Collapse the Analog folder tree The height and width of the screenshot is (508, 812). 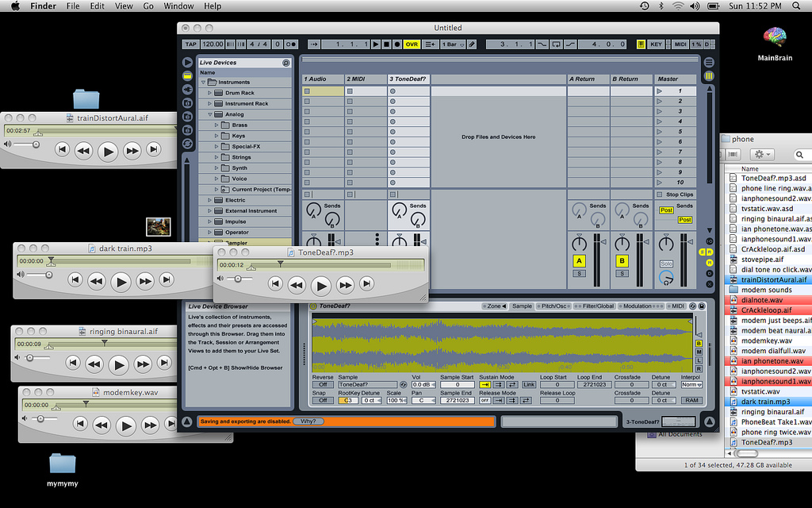tap(210, 114)
